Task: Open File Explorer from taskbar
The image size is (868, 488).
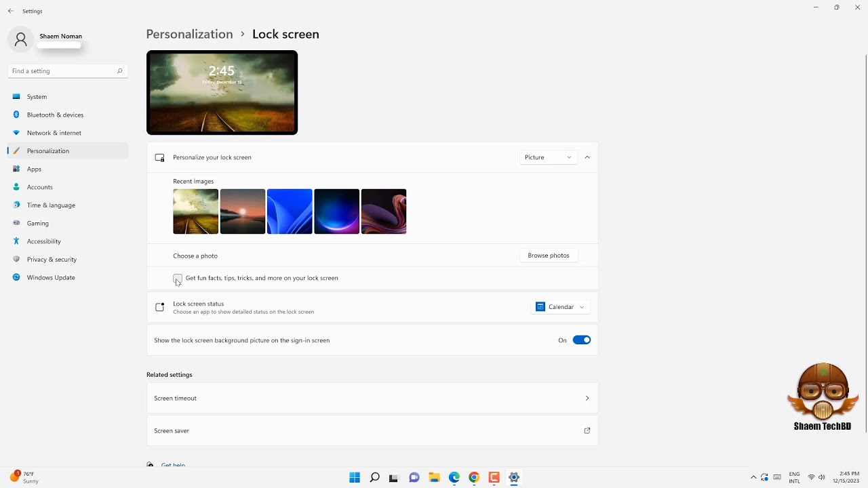Action: (x=434, y=477)
